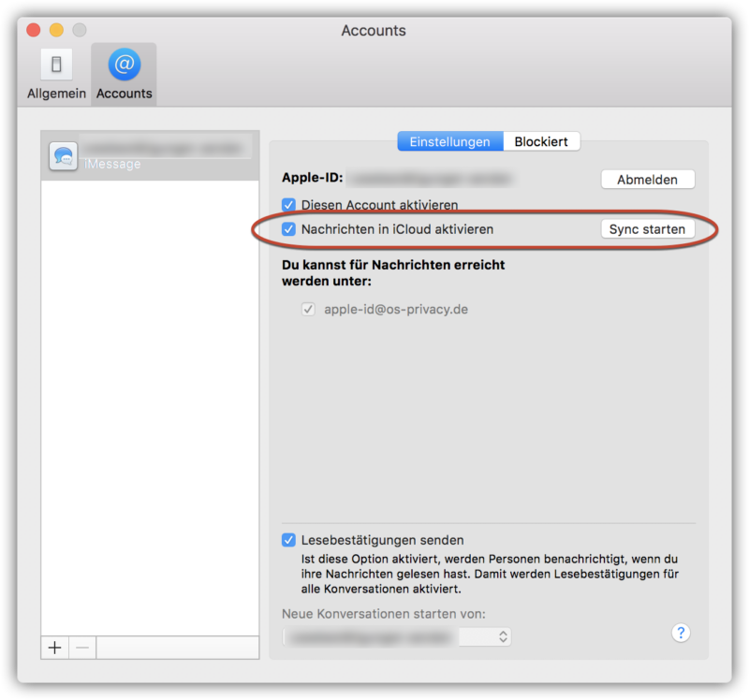This screenshot has width=749, height=700.
Task: Click the Sync starten button
Action: point(647,229)
